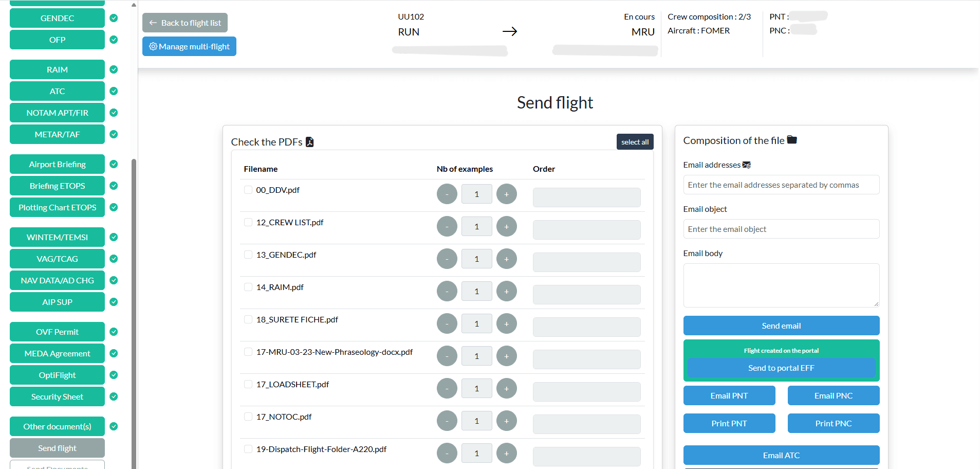Screen dimensions: 980x469
Task: Click the envelope icon beside Email addresses
Action: [747, 165]
